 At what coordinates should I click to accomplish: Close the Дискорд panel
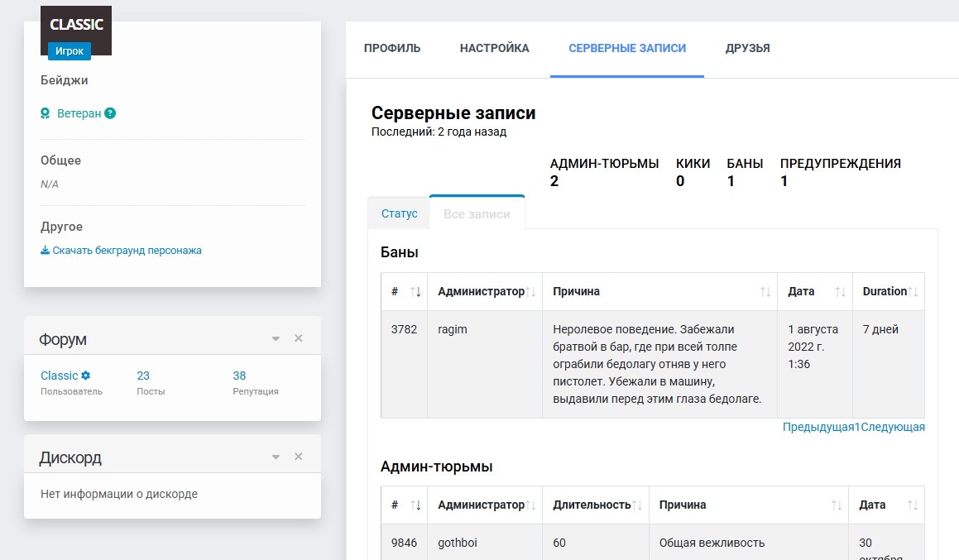(x=299, y=457)
